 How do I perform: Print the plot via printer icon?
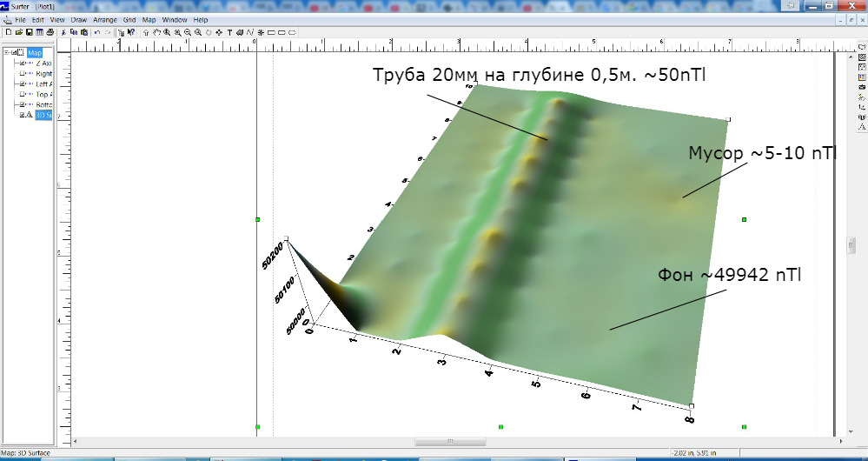[x=50, y=33]
